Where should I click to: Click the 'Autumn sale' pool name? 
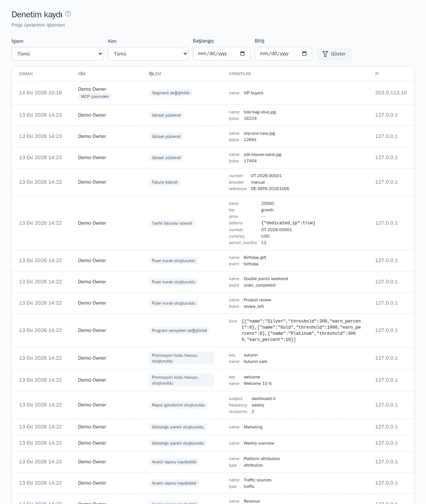255,361
